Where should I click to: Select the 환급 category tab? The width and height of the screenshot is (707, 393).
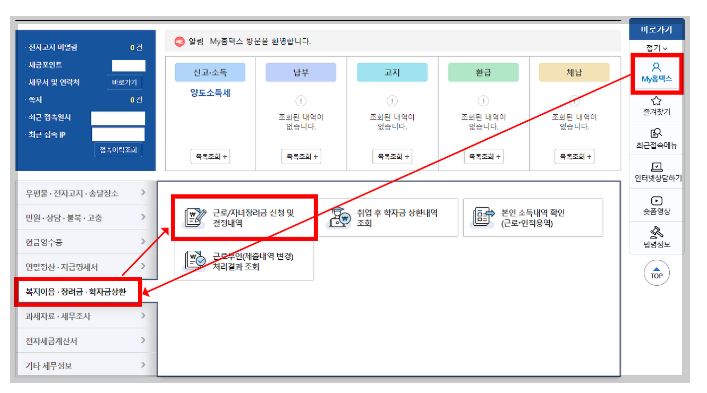483,73
